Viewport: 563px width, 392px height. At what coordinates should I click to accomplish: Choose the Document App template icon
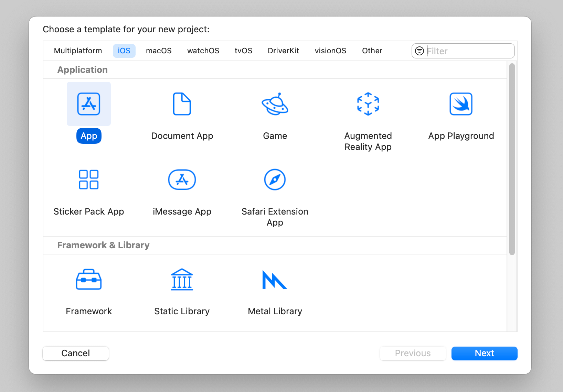(182, 104)
